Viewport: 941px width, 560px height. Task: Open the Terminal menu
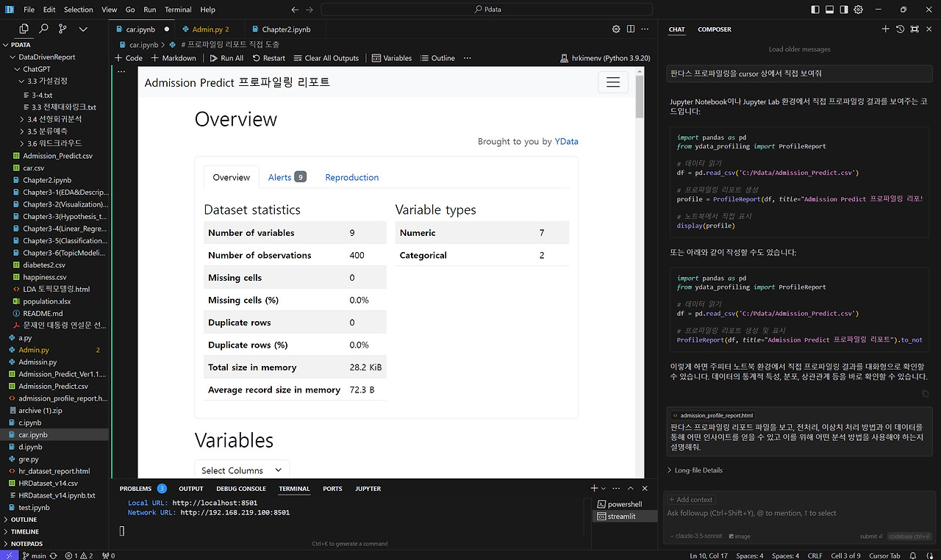(178, 10)
